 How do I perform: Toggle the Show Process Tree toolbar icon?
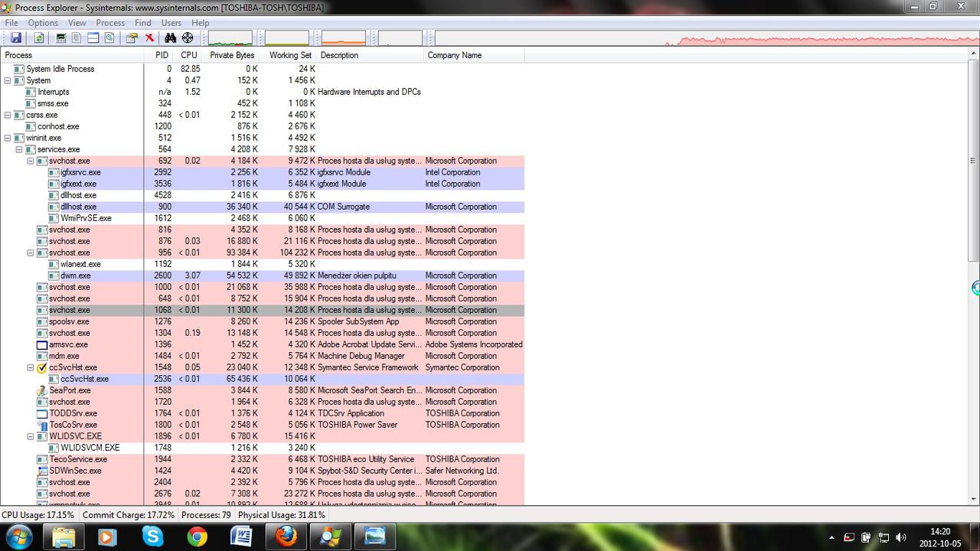(77, 38)
